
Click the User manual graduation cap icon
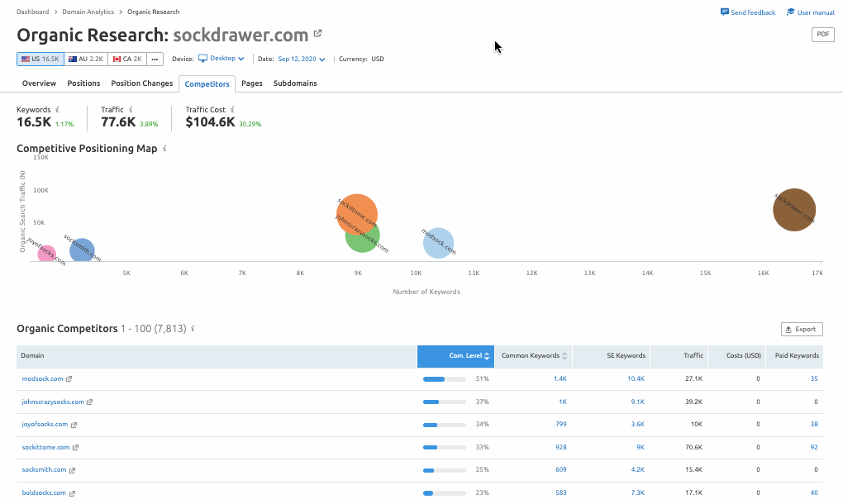click(x=790, y=12)
